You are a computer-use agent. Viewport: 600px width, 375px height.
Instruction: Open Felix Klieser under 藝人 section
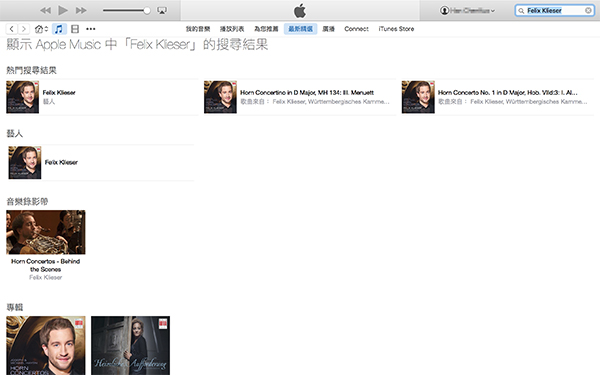[61, 162]
